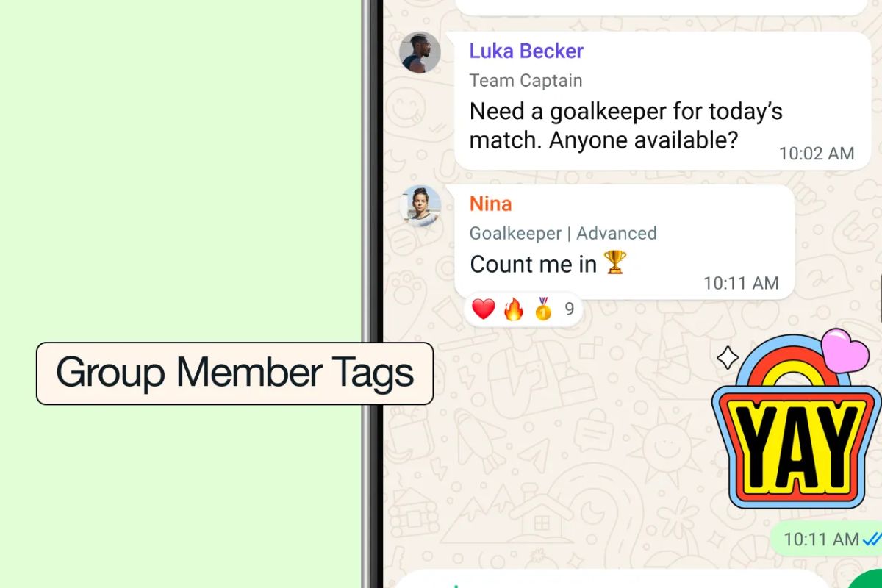882x588 pixels.
Task: Open the reaction count showing 9
Action: click(x=569, y=309)
